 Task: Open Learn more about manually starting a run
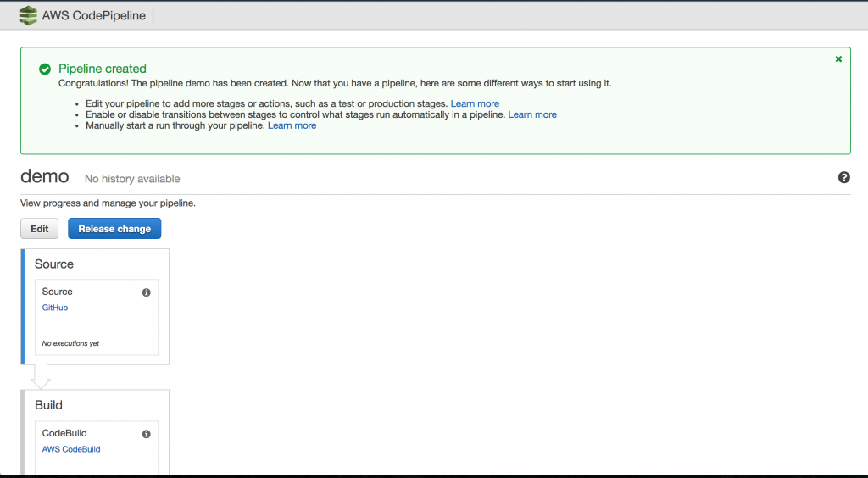pos(292,125)
